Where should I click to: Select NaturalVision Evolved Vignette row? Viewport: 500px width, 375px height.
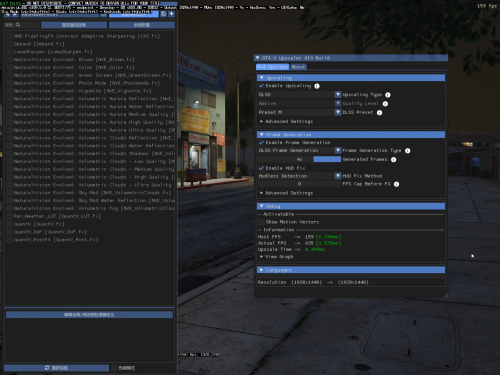coord(83,91)
